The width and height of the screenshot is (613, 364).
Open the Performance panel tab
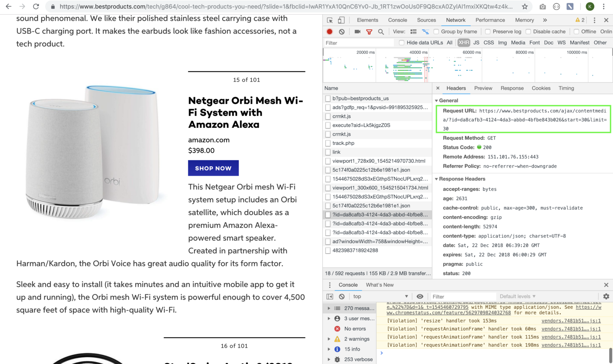pyautogui.click(x=490, y=20)
